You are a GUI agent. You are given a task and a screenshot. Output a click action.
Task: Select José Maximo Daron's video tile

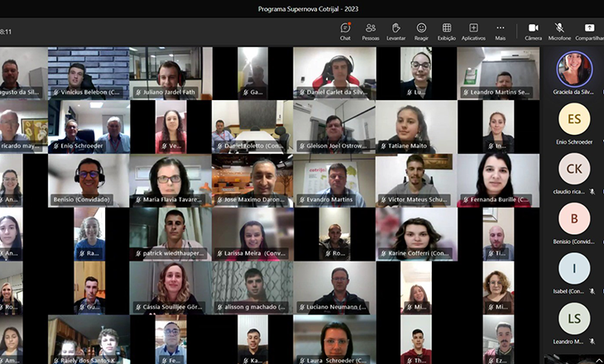(252, 180)
